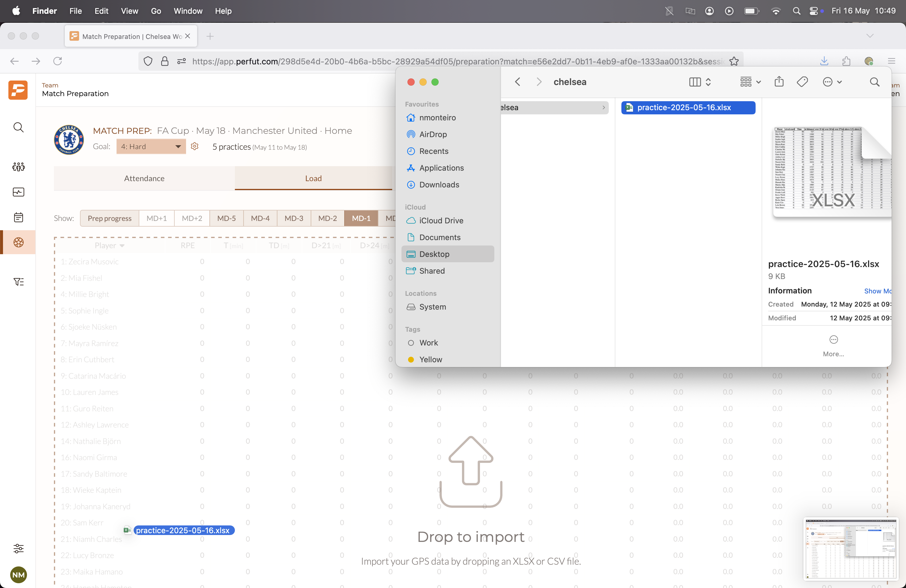Open the View menu in menu bar
Viewport: 906px width, 588px height.
pos(129,11)
